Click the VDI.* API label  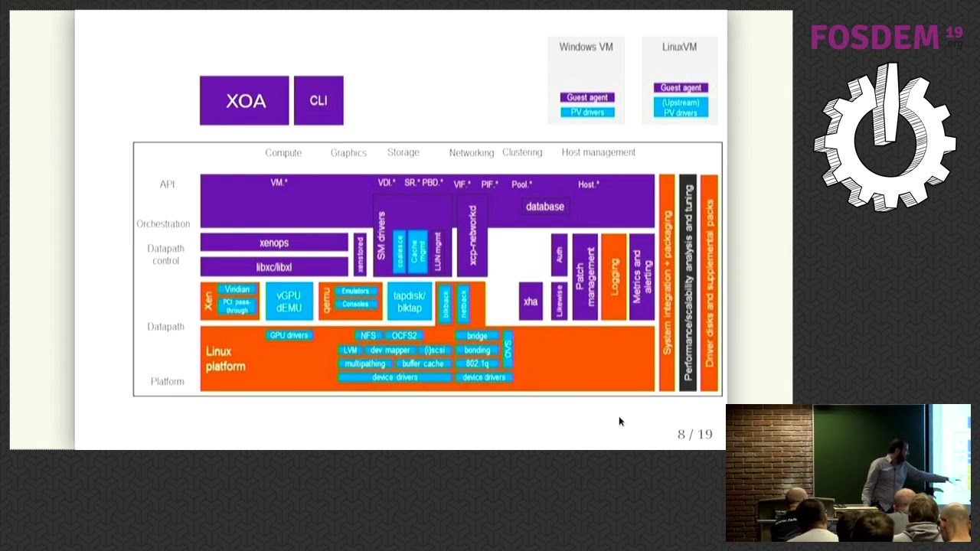tap(387, 183)
